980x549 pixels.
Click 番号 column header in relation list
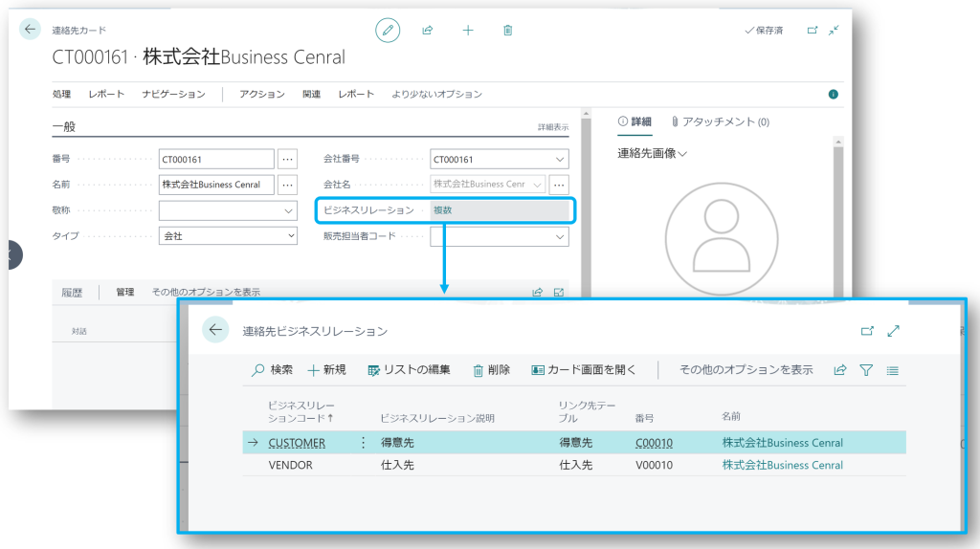(x=644, y=418)
